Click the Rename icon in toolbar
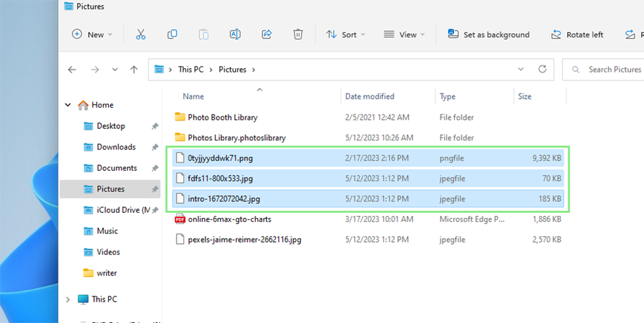 tap(235, 34)
